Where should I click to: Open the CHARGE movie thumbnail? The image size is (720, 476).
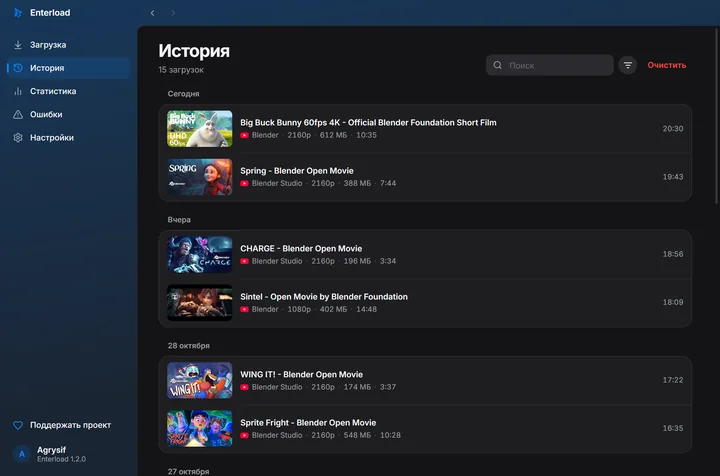pyautogui.click(x=200, y=255)
